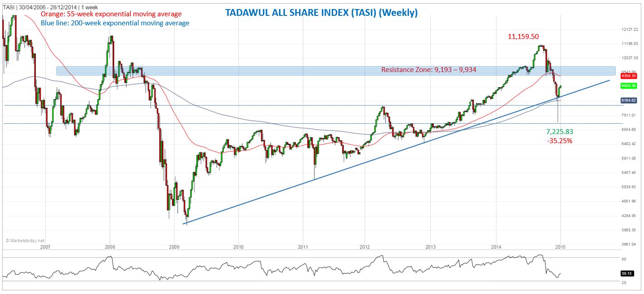Click the "2012" year label on the time axis
The width and height of the screenshot is (644, 294).
point(365,247)
